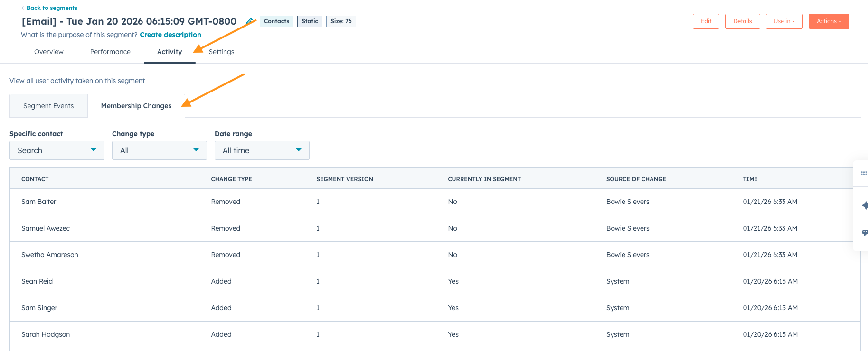Open the orange Actions dropdown
The width and height of the screenshot is (868, 351).
point(829,21)
